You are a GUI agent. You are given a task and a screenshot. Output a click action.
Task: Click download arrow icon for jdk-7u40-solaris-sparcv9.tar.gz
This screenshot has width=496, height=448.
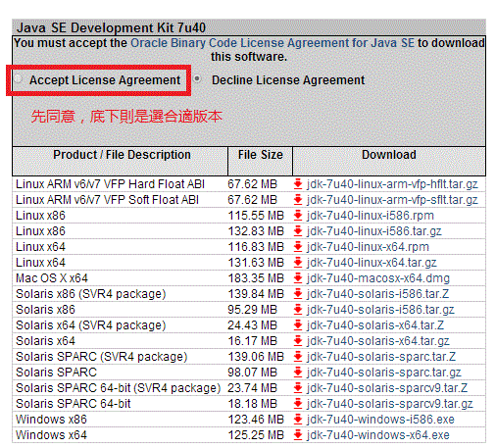click(298, 404)
